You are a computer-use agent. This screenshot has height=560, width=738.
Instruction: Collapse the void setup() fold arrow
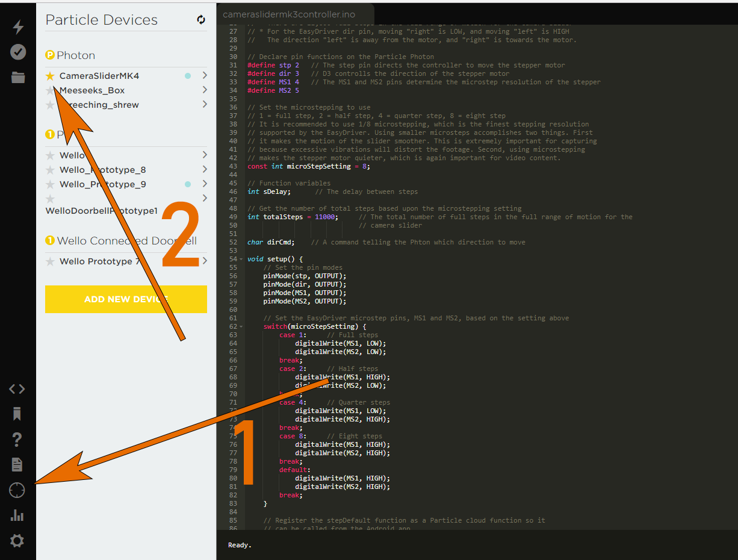click(241, 260)
